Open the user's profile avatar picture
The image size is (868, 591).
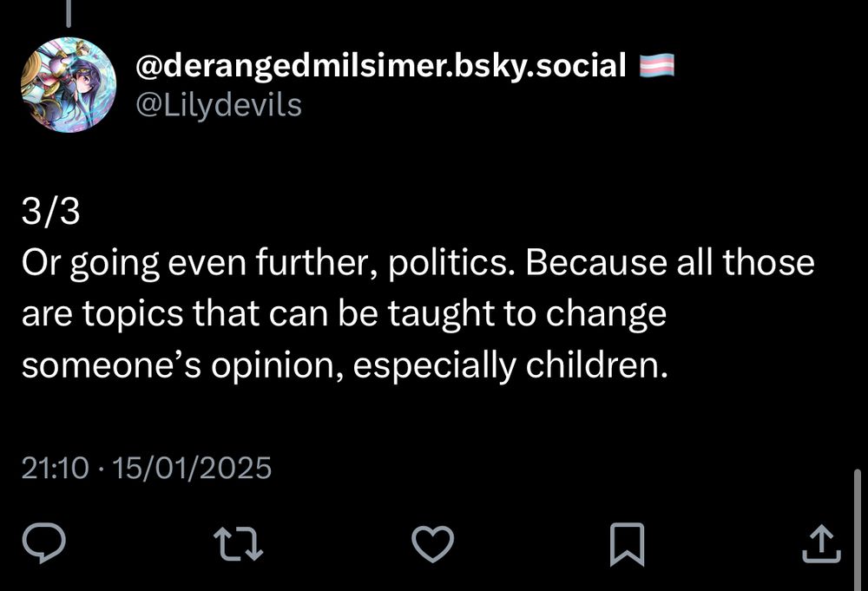coord(69,85)
